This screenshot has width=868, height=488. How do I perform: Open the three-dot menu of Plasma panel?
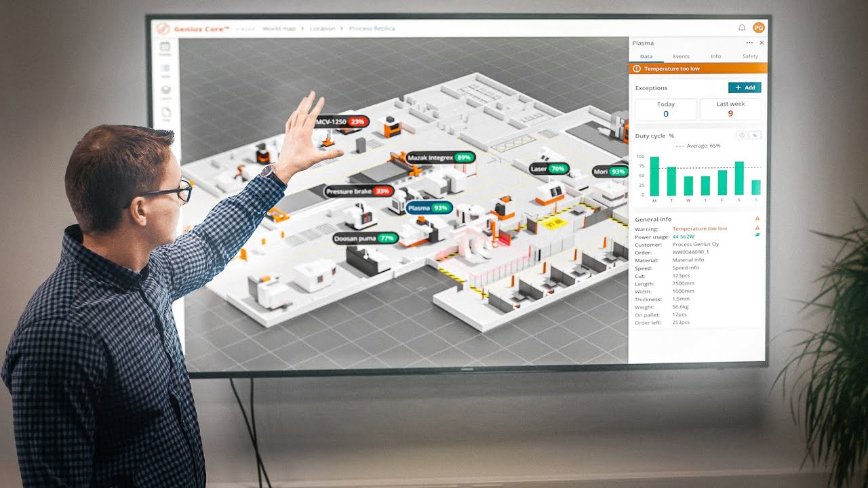[749, 43]
